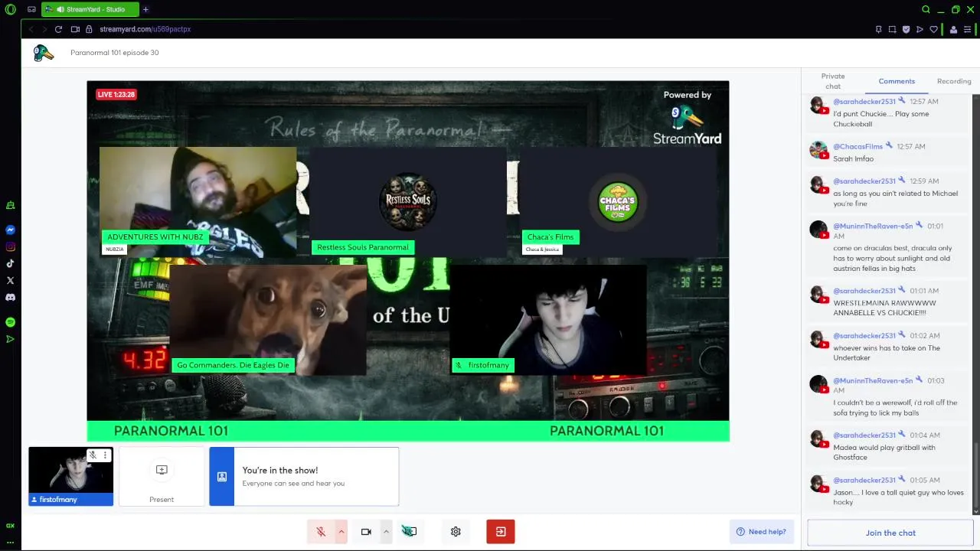
Task: Open Messenger in the sidebar
Action: coord(10,230)
